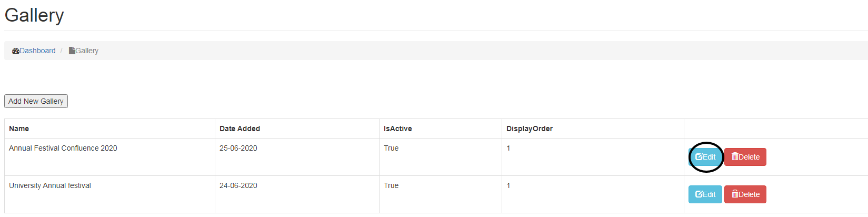This screenshot has width=868, height=217.
Task: Open the Dashboard breadcrumb link
Action: (37, 51)
